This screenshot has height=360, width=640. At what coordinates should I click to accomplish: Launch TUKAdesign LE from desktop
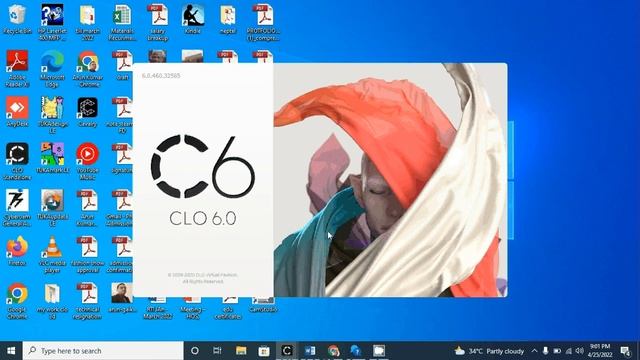(x=52, y=115)
